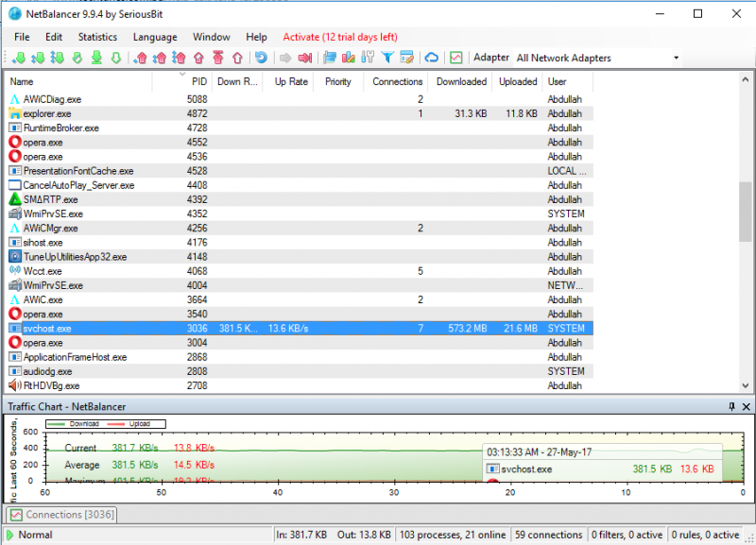Click the red block-traffic arrow icon
This screenshot has width=756, height=545.
pyautogui.click(x=304, y=59)
